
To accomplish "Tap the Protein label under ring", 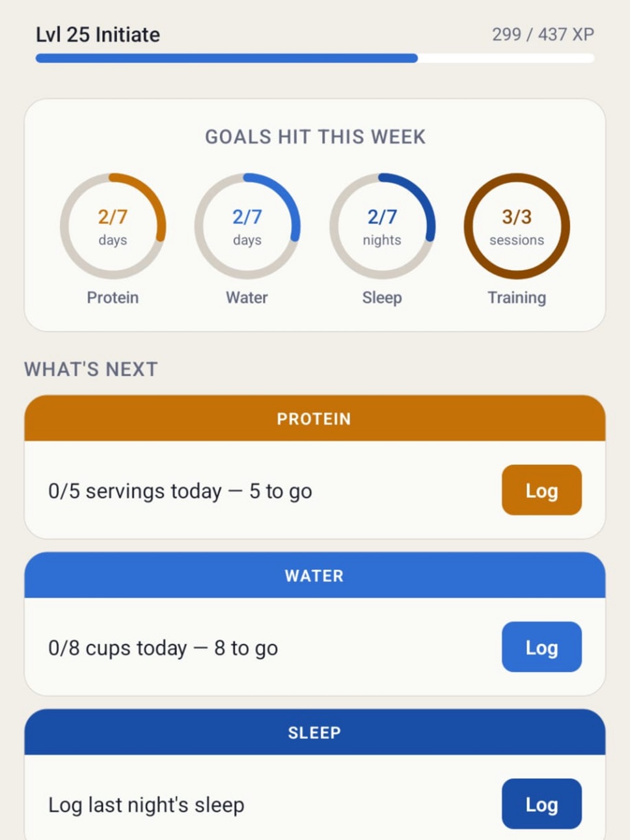I will tap(113, 298).
